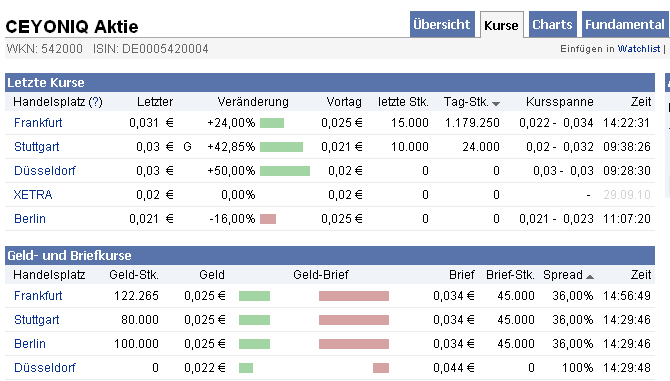Viewport: 670px width, 381px height.
Task: Click Düsseldorf green +50,00% change bar
Action: pos(285,171)
